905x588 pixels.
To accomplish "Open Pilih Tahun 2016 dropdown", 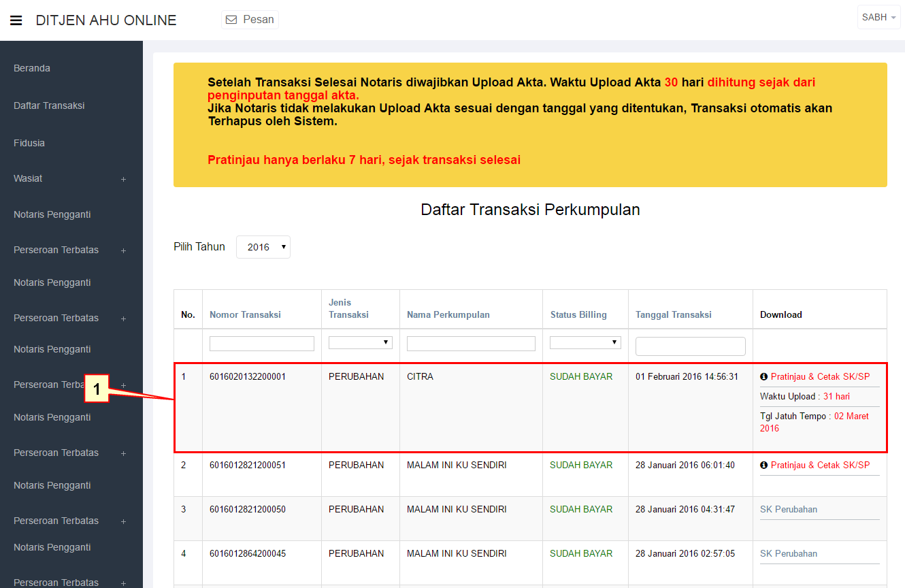I will 263,247.
